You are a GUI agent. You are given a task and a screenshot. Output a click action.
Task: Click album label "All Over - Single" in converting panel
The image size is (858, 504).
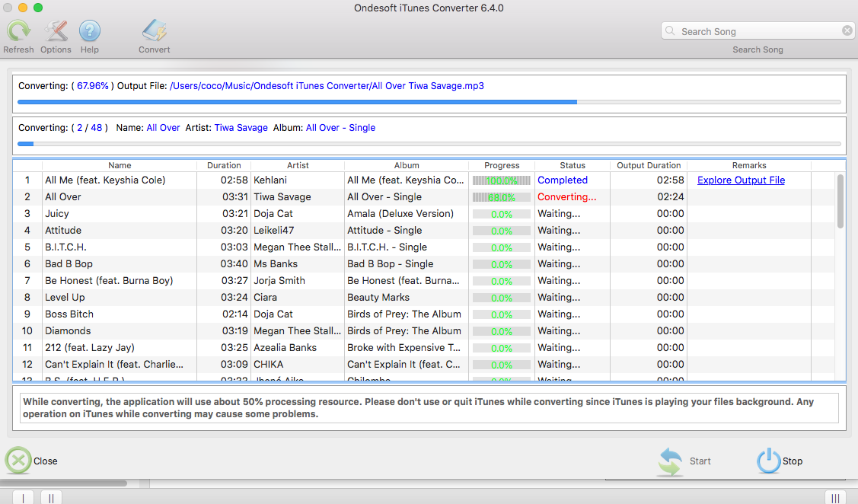coord(340,127)
